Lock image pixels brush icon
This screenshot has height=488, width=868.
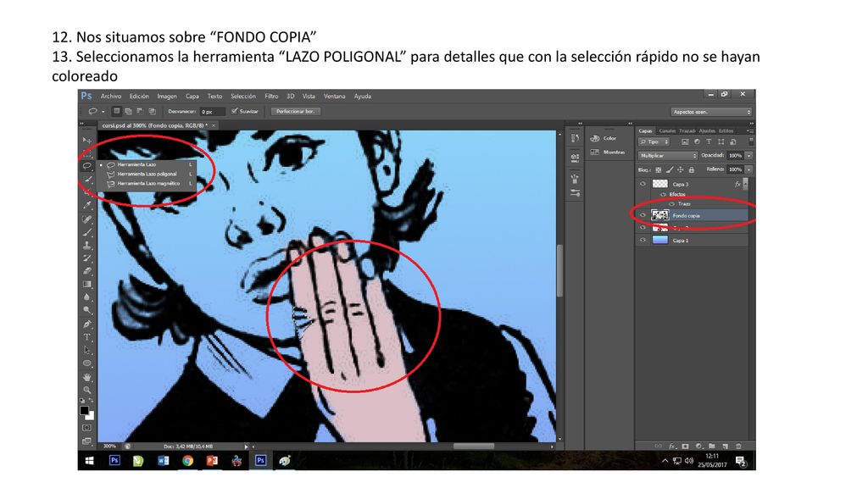[670, 169]
